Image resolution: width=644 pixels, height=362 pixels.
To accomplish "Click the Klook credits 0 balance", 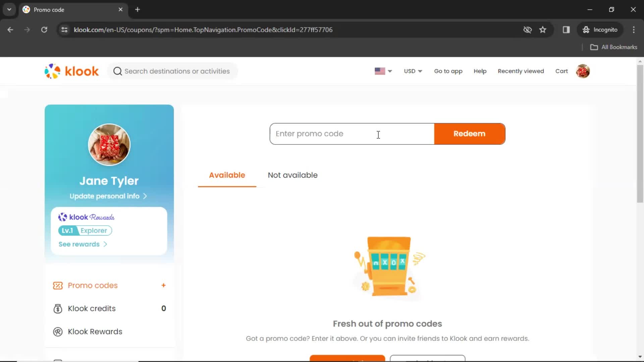I will pyautogui.click(x=164, y=308).
